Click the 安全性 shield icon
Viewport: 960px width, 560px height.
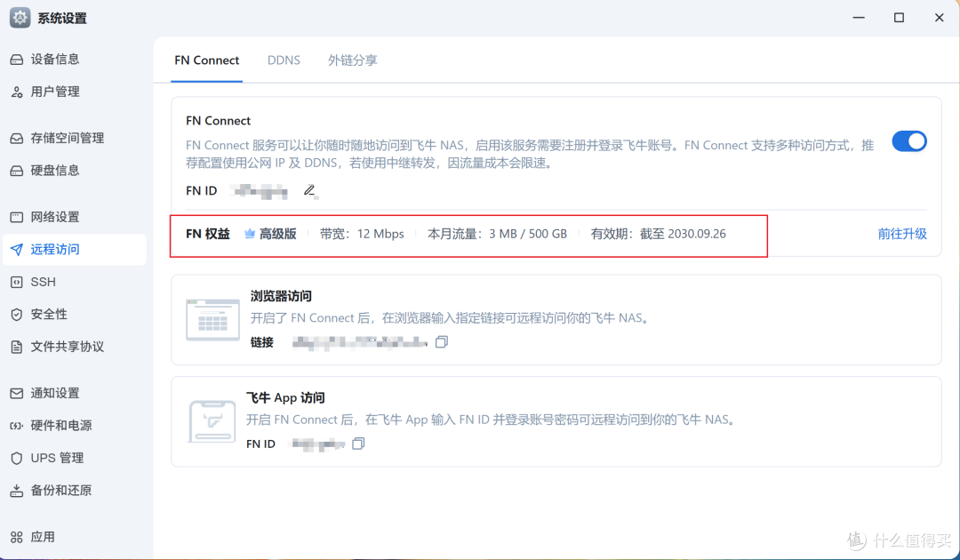(x=17, y=315)
